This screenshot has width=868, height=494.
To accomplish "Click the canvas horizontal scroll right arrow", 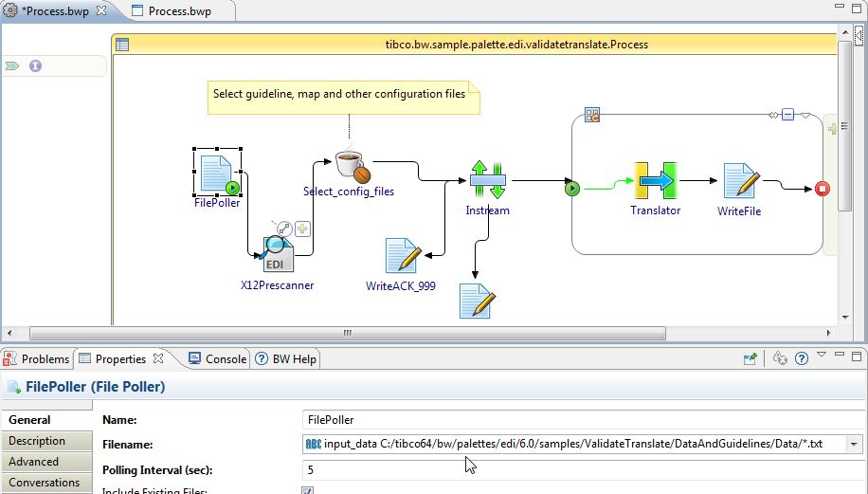I will [829, 333].
